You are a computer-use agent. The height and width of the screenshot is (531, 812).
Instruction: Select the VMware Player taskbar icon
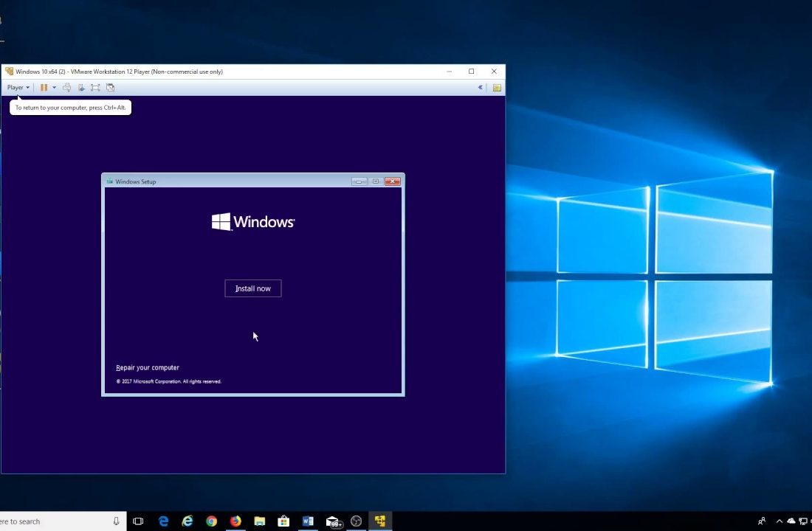[x=380, y=521]
